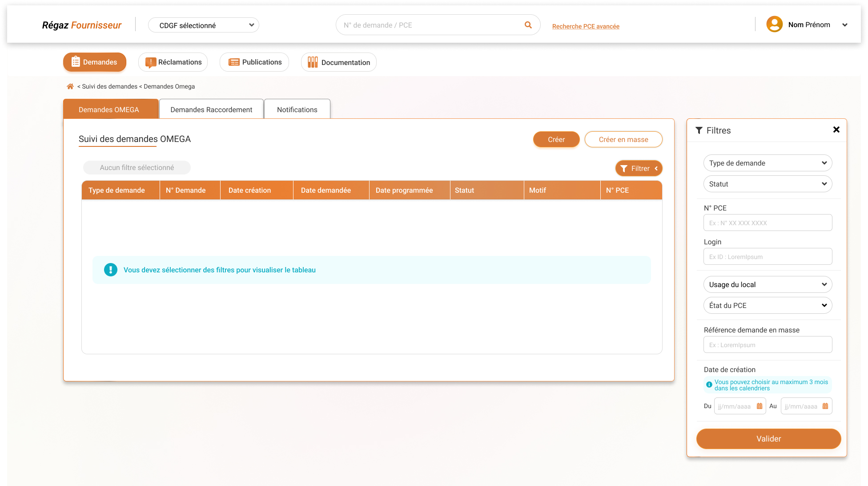Click the Filtrer funnel button
This screenshot has width=868, height=486.
639,168
